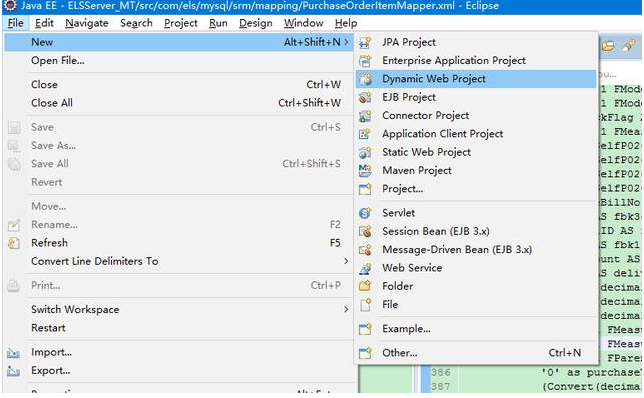Click the Refresh icon in File menu
This screenshot has width=644, height=398.
click(x=14, y=243)
